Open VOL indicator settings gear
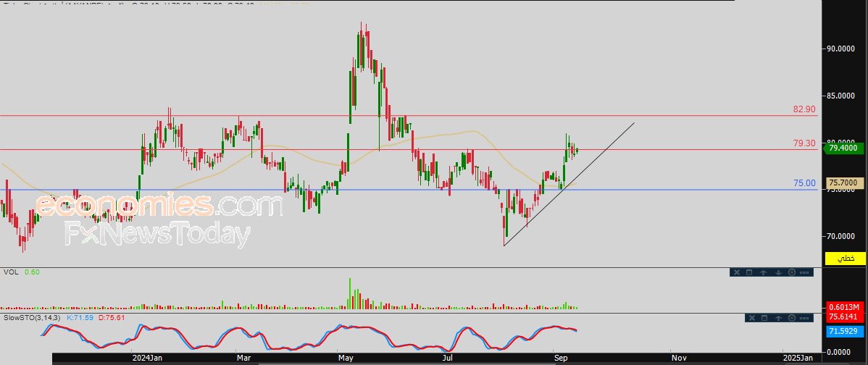868x365 pixels. [x=792, y=272]
